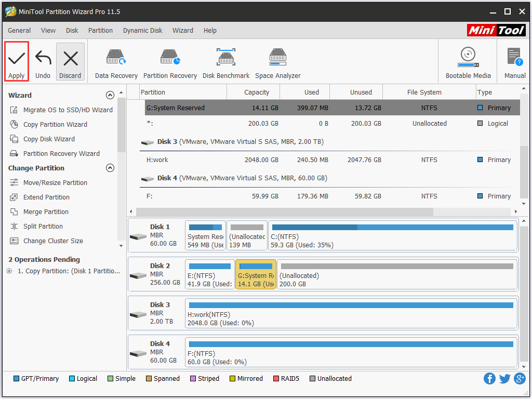532x399 pixels.
Task: Open Partition Recovery tool
Action: pos(170,63)
